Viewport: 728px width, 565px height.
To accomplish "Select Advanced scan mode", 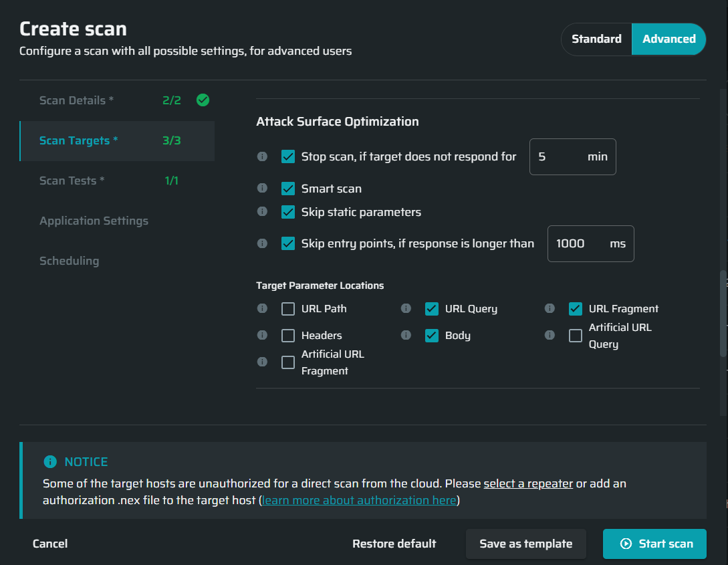I will (669, 39).
